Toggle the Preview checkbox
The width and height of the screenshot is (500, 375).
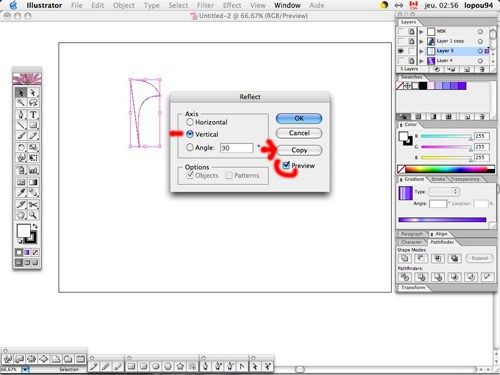pyautogui.click(x=286, y=165)
